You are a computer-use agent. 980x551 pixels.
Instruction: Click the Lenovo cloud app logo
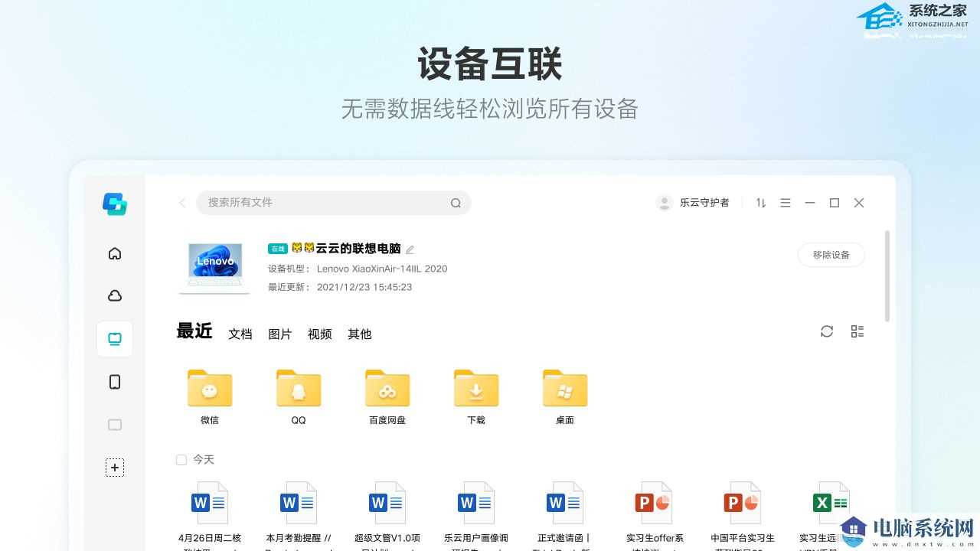click(x=115, y=204)
